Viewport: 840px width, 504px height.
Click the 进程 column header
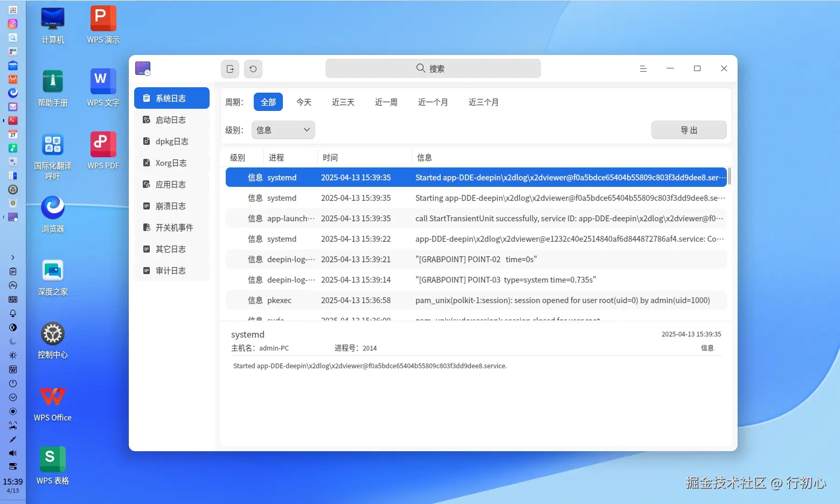290,157
